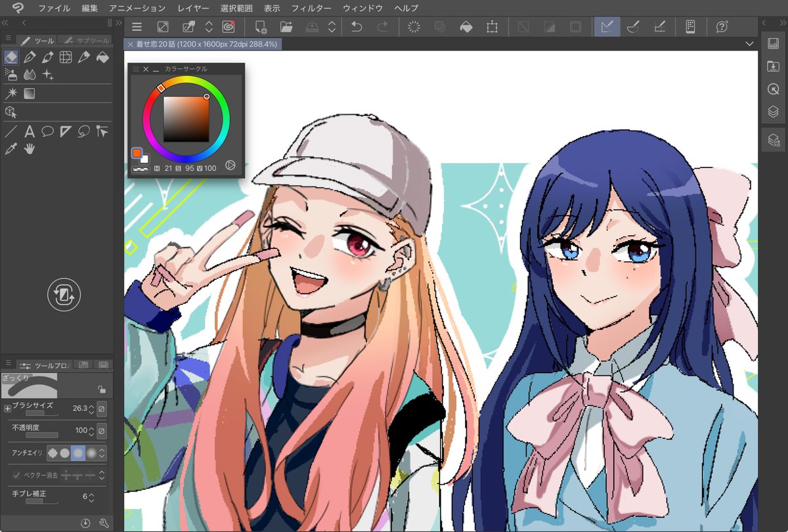Select the Airbrush spray tool
Viewport: 788px width, 532px height.
11,75
